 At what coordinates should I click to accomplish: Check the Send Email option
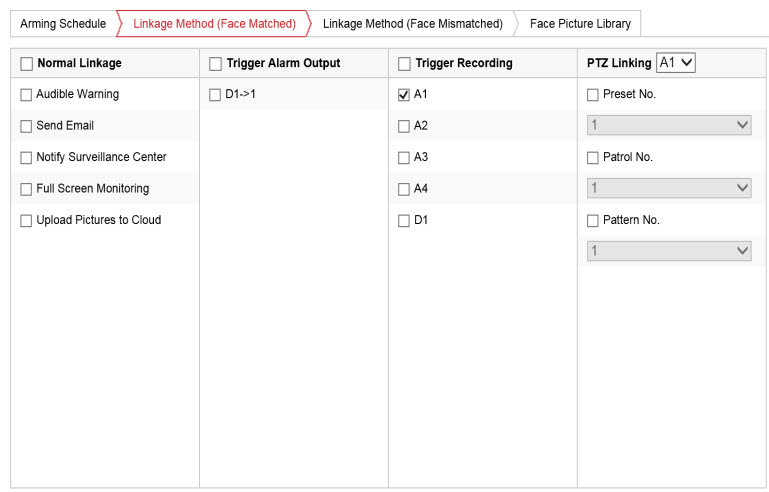26,126
